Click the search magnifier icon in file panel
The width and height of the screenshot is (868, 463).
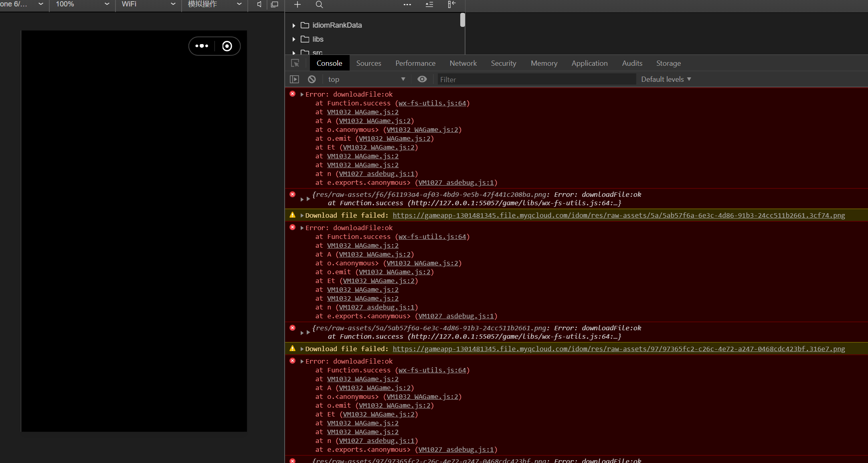click(x=319, y=4)
